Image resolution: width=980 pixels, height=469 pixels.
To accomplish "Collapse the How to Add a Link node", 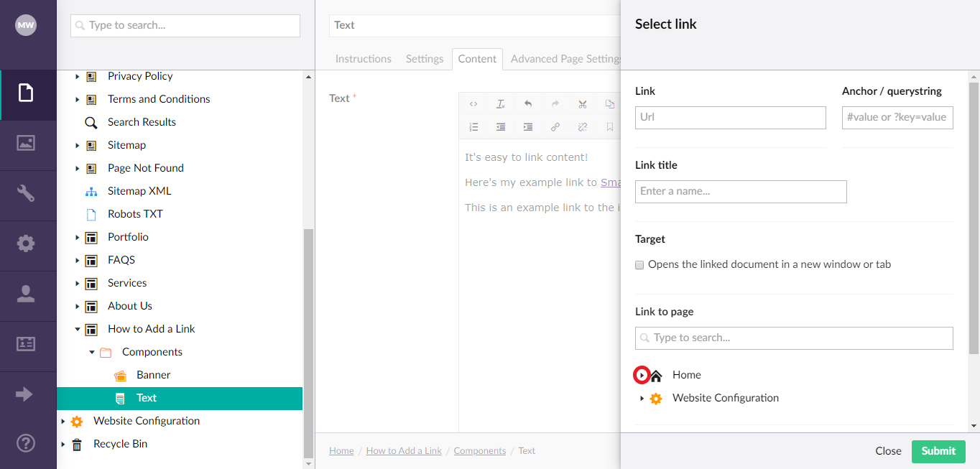I will (78, 329).
